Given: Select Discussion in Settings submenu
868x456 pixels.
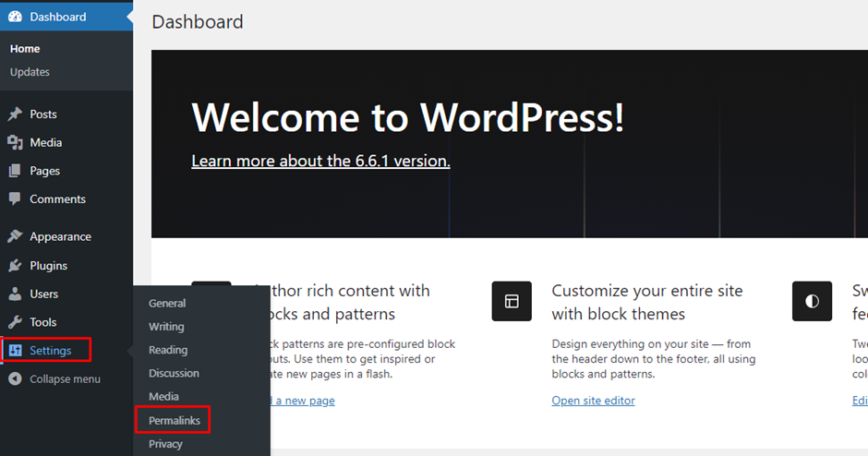Looking at the screenshot, I should [x=174, y=373].
